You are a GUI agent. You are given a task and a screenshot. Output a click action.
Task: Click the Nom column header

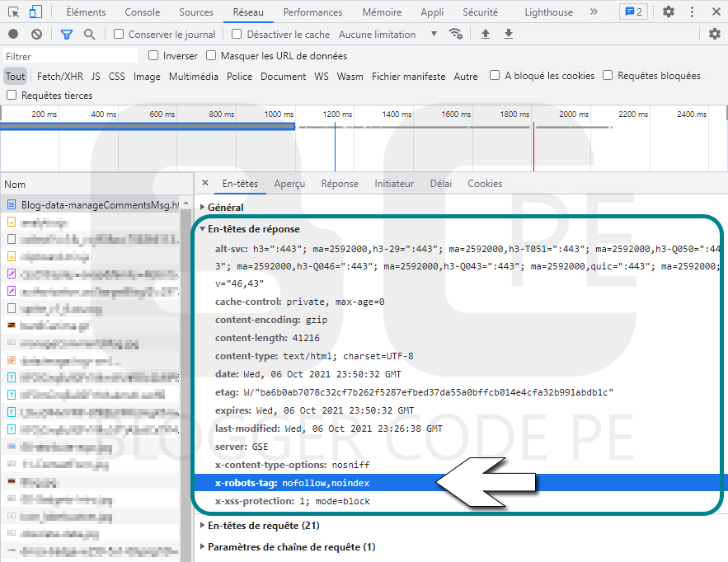point(96,185)
